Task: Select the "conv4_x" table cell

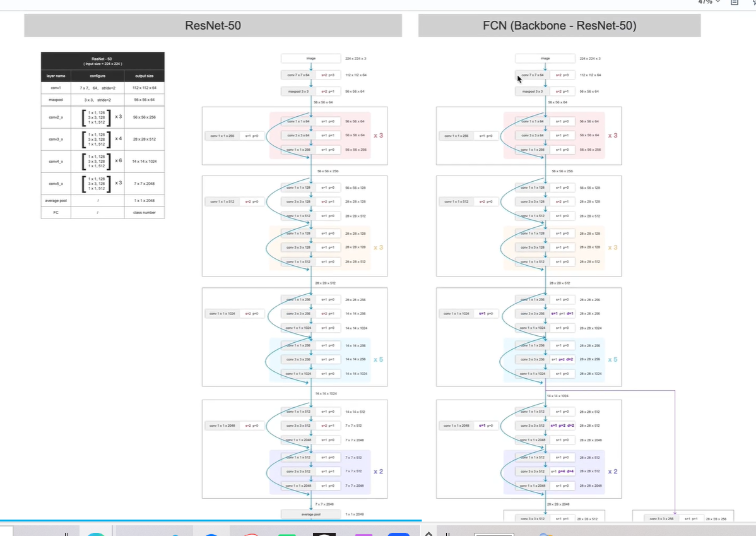Action: [56, 162]
